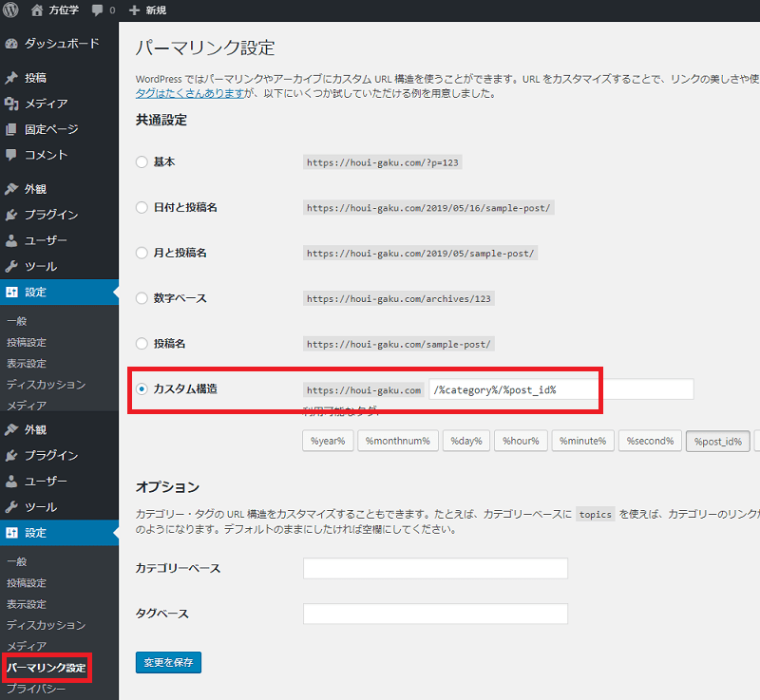Open コメント in the sidebar

pos(46,155)
